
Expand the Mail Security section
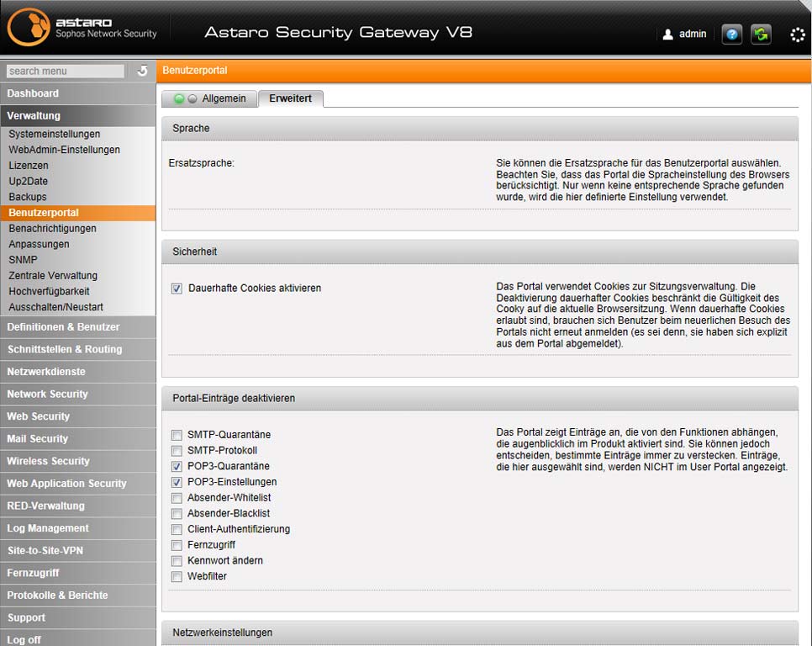point(77,439)
